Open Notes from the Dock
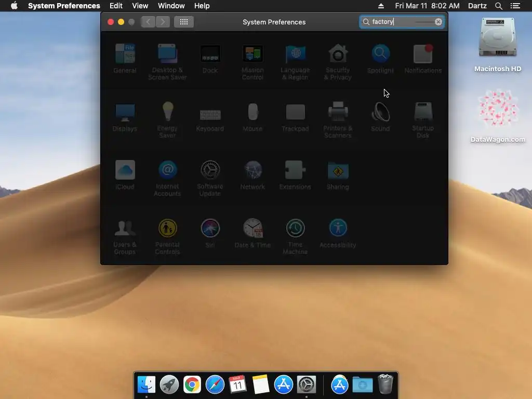This screenshot has height=399, width=532. (x=261, y=384)
